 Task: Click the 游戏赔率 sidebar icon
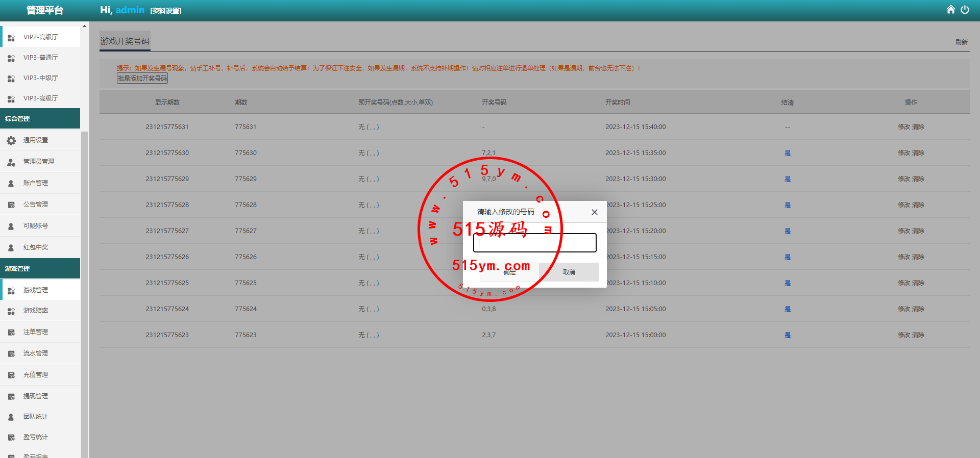tap(11, 311)
